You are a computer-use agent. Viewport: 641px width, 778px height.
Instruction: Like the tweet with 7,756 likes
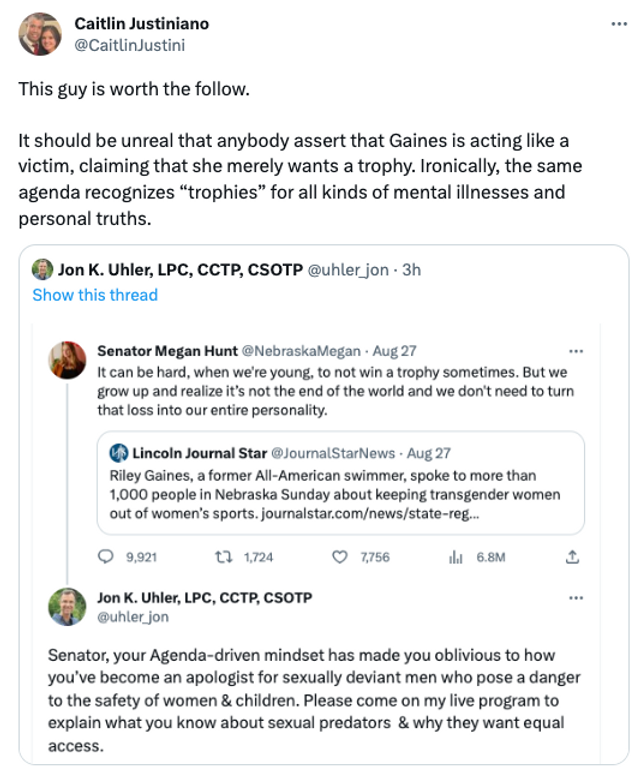click(x=339, y=557)
